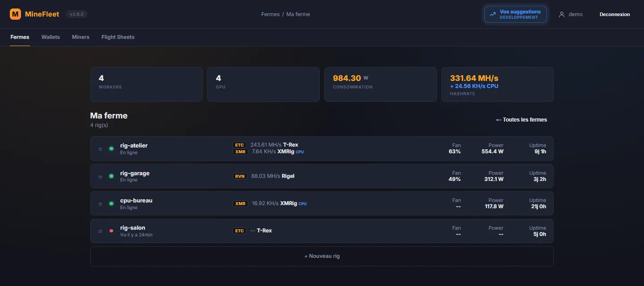Switch to the Wallets tab
Screen dimensions: 644x286
[x=51, y=37]
